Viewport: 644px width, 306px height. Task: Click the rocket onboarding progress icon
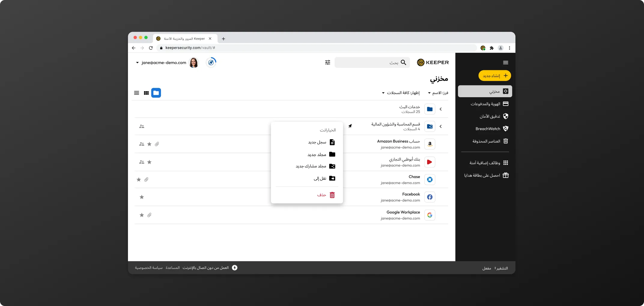(x=211, y=62)
